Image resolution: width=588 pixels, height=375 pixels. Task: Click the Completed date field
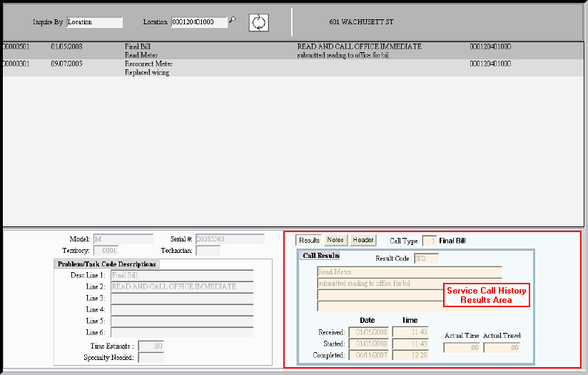(x=368, y=355)
